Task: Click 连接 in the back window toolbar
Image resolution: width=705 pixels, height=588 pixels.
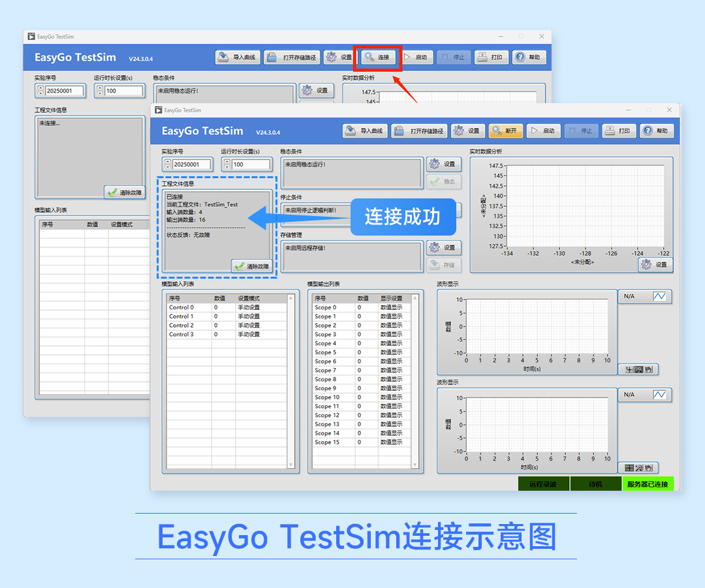Action: pyautogui.click(x=378, y=57)
